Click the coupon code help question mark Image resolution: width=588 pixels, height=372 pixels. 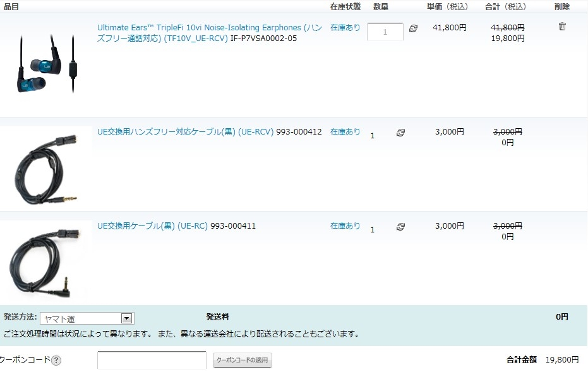(56, 361)
